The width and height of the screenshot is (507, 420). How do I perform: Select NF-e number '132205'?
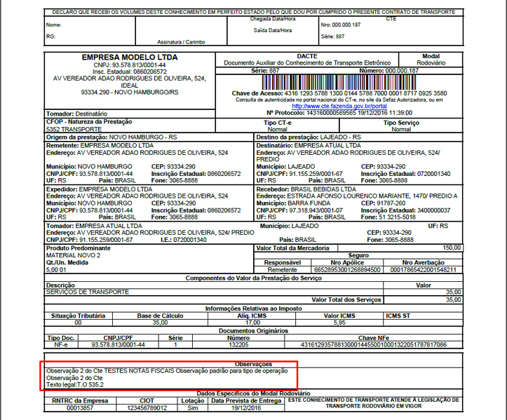click(238, 345)
